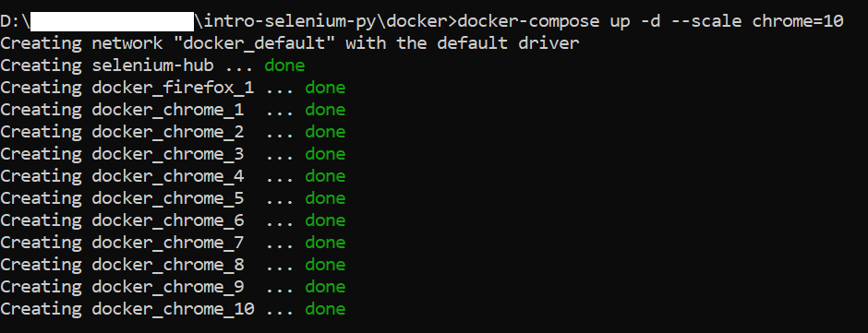868x333 pixels.
Task: Click the docker_chrome_5 container name
Action: 168,198
